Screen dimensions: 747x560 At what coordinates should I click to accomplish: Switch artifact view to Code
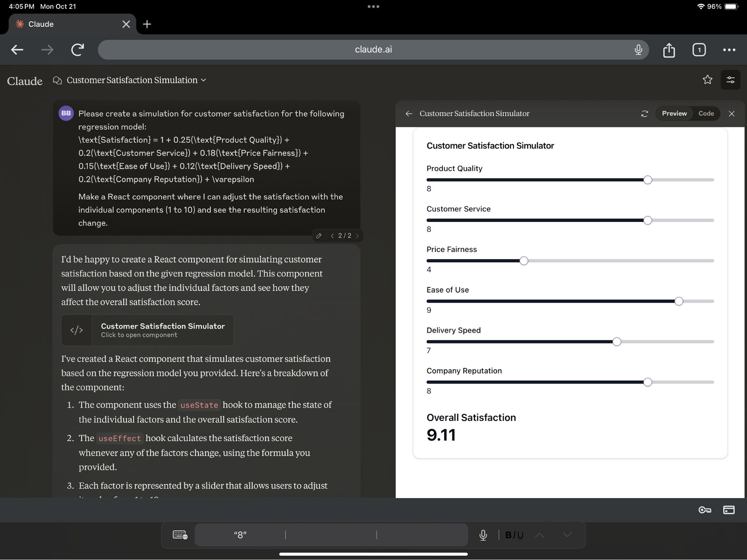click(x=706, y=114)
